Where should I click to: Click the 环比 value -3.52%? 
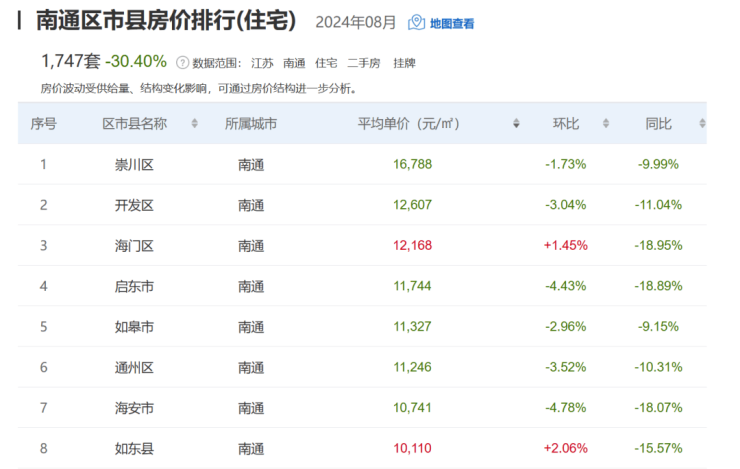(x=565, y=367)
